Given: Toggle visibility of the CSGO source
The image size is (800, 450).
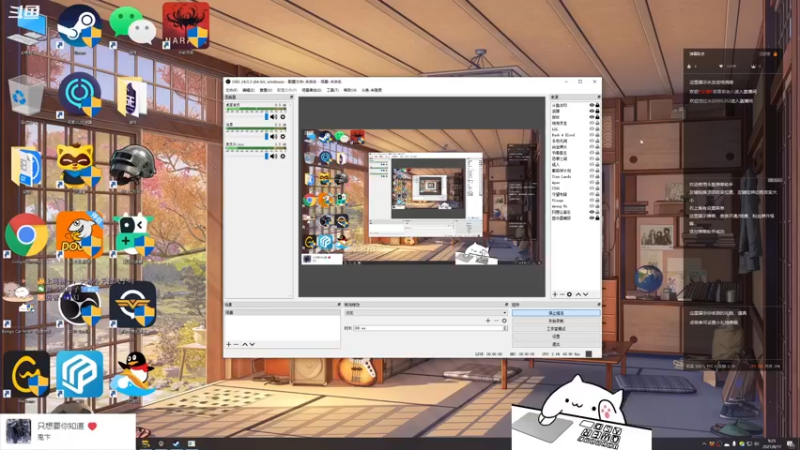Looking at the screenshot, I should 592,188.
